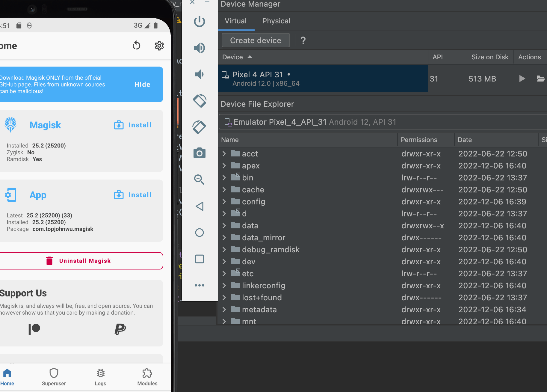Expand the linkerconfig folder

[x=224, y=286]
